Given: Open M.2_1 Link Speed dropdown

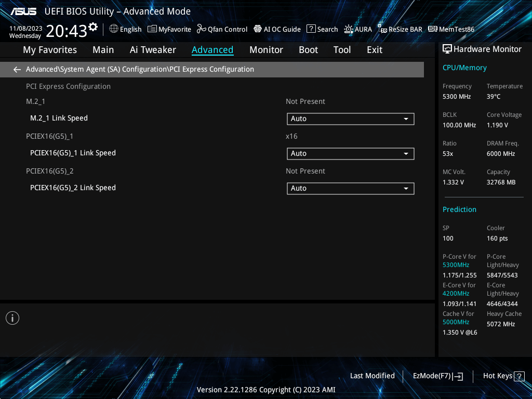Looking at the screenshot, I should [x=351, y=119].
